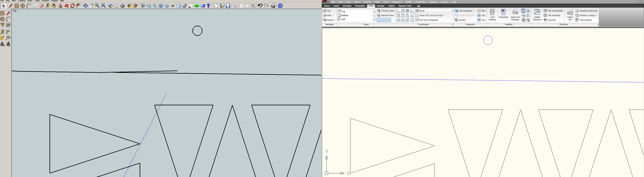This screenshot has width=644, height=177.
Task: Switch to the Annotate ribbon tab
Action: [347, 6]
